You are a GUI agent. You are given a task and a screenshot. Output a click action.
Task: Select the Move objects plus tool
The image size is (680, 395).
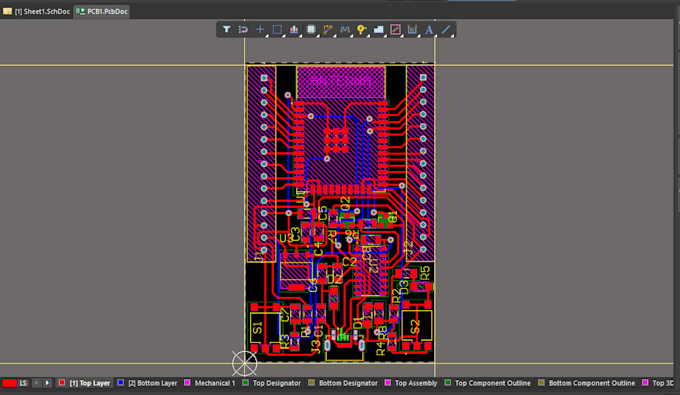(x=260, y=29)
